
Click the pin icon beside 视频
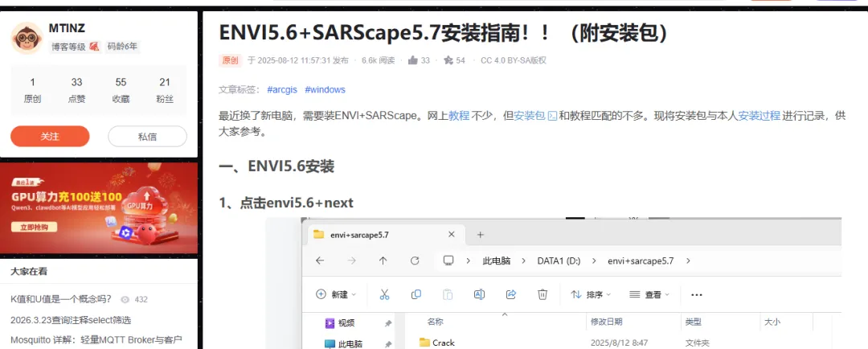[388, 323]
